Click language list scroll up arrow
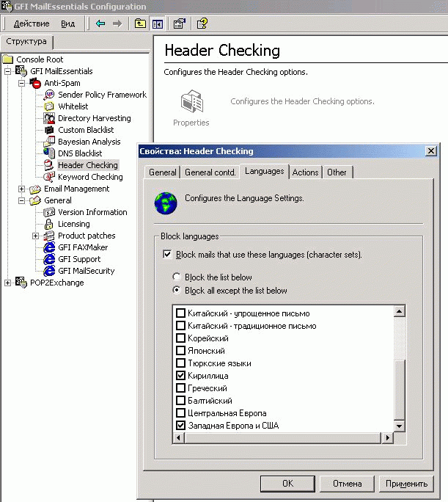448x502 pixels. click(x=400, y=311)
